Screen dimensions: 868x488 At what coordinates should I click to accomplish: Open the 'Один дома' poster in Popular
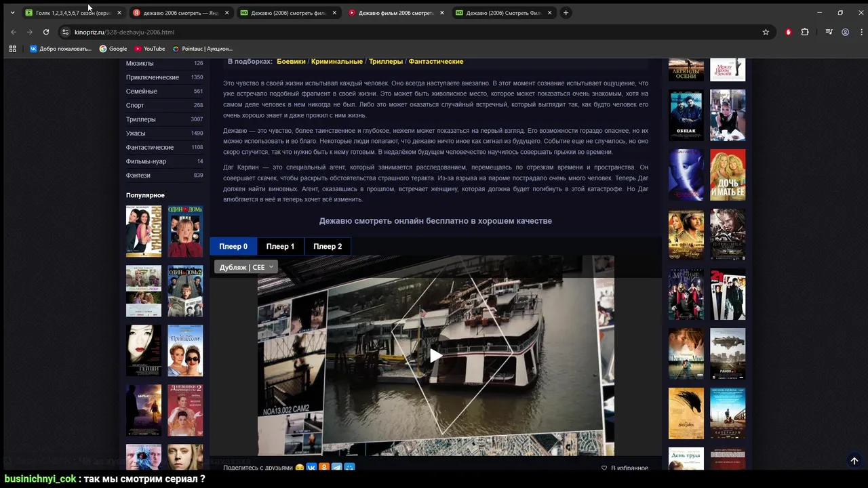click(185, 231)
